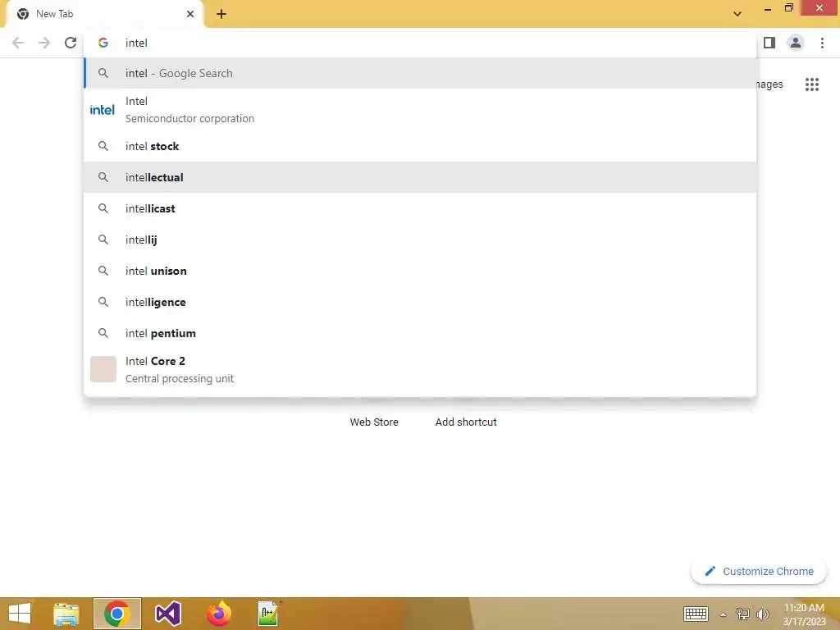Select the Intel Semiconductor corporation suggestion
The height and width of the screenshot is (630, 840).
pos(420,110)
